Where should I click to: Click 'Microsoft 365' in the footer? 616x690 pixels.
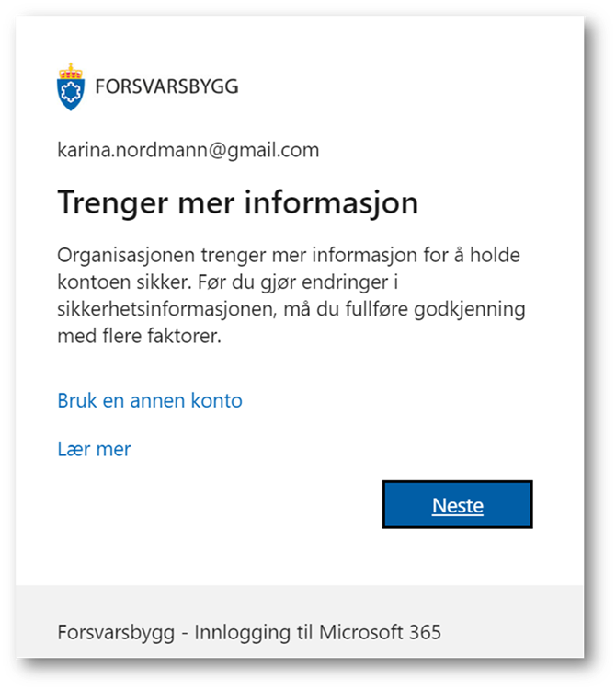380,632
